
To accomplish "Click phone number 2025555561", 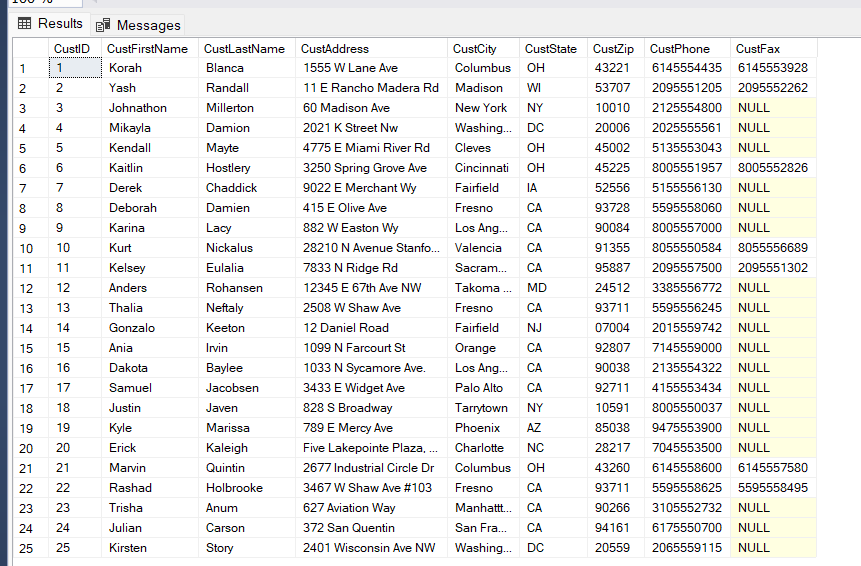I will coord(687,128).
